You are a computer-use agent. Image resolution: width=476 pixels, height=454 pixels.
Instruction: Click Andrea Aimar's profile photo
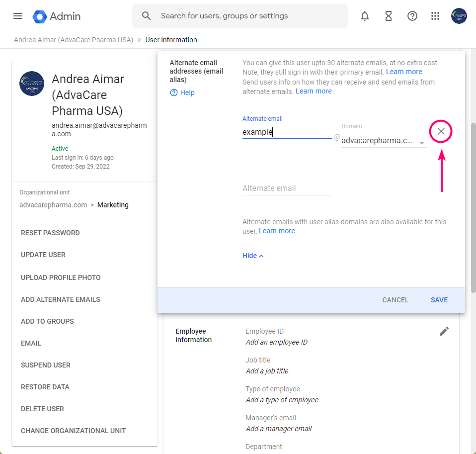click(x=32, y=84)
